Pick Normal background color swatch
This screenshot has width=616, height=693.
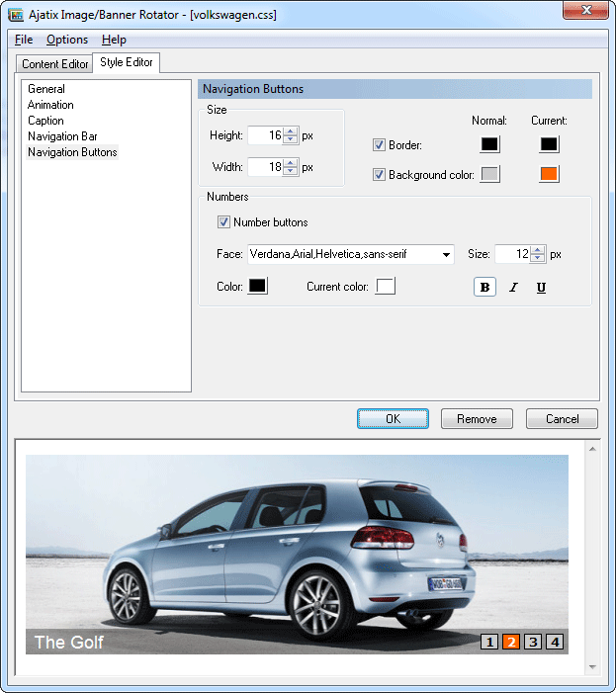point(489,174)
